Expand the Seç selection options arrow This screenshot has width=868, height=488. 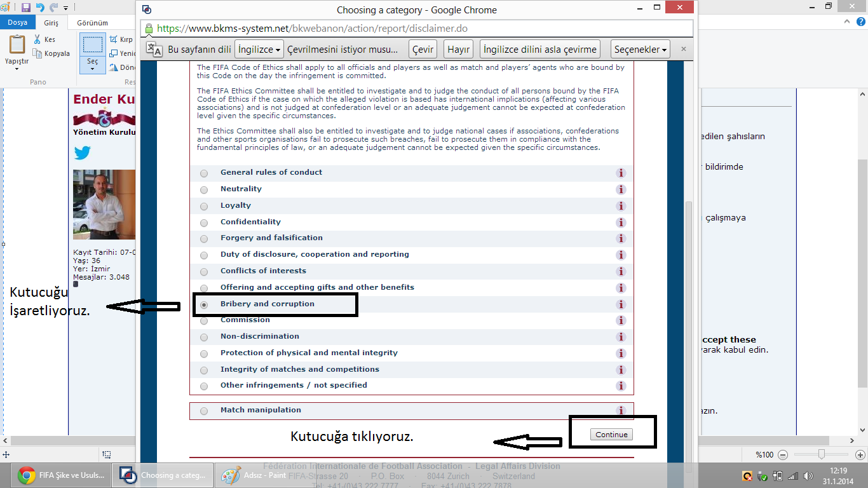click(x=93, y=68)
